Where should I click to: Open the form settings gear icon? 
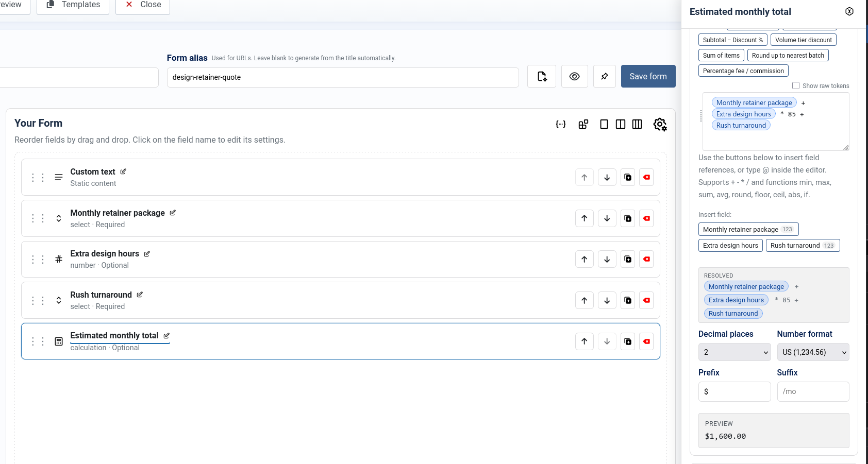[x=660, y=124]
